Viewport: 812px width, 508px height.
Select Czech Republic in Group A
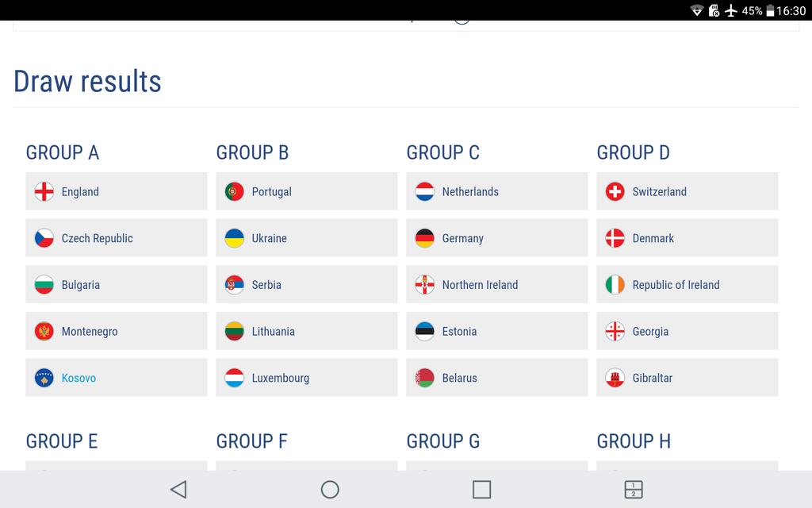[97, 238]
